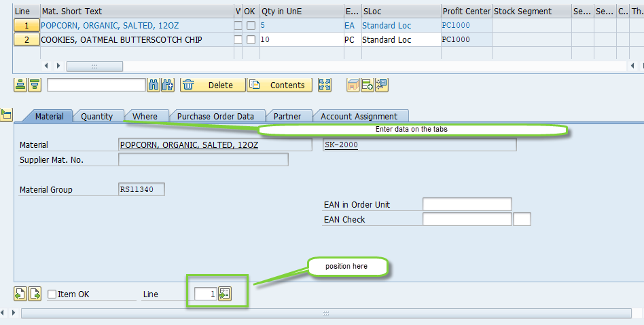
Task: Click the Profit Center column header
Action: (x=467, y=12)
